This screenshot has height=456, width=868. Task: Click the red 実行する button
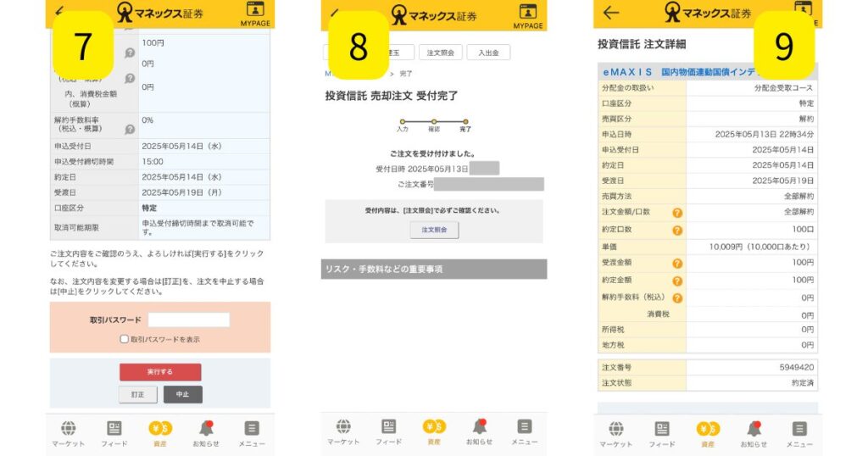[160, 372]
